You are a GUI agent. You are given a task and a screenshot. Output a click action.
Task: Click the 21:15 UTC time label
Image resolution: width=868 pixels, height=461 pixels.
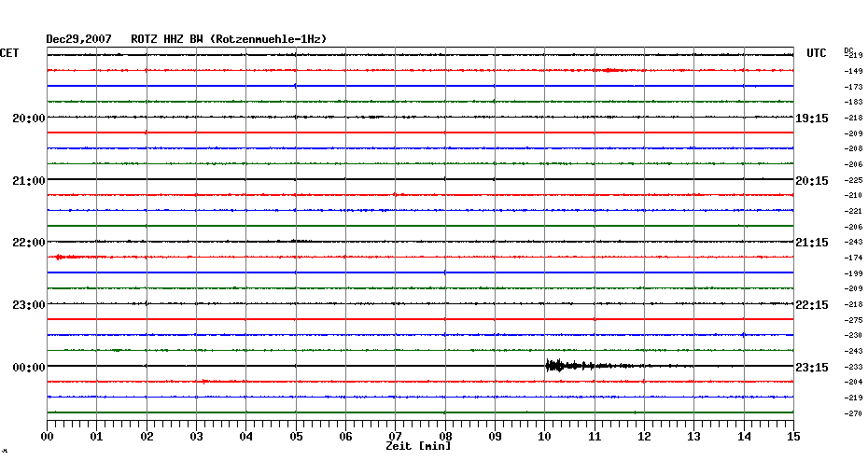[812, 243]
